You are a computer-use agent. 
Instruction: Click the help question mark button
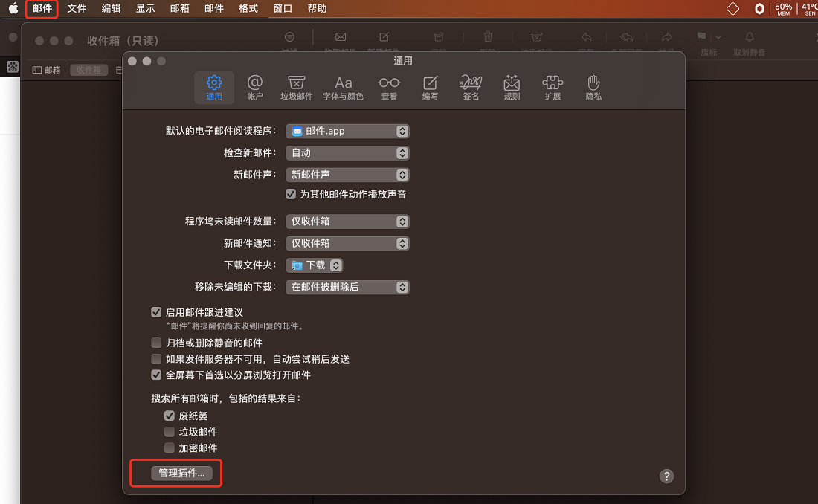(x=666, y=476)
